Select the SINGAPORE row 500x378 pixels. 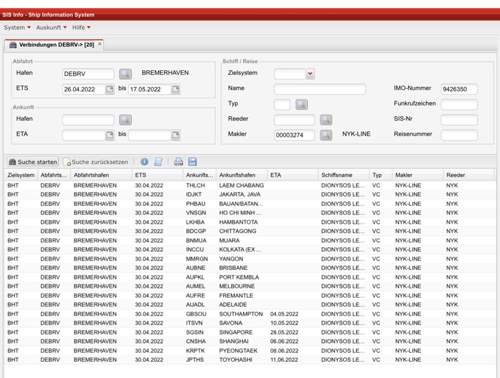tap(250, 332)
